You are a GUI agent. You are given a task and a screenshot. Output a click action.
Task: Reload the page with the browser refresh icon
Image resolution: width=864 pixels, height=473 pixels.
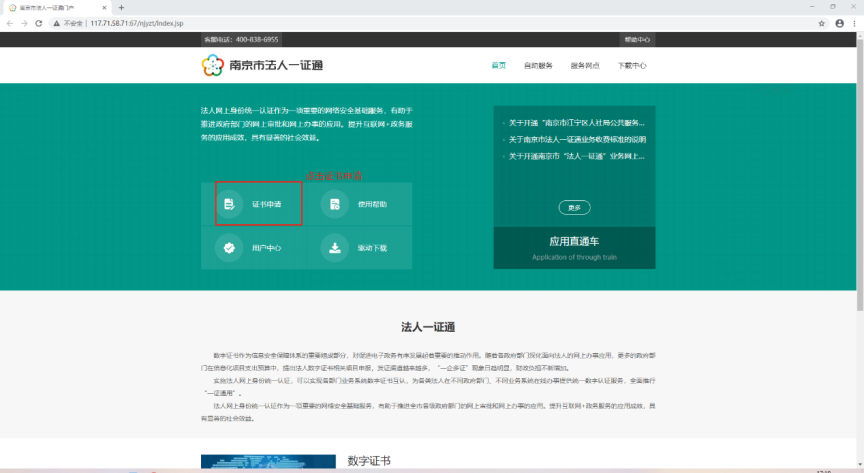coord(39,23)
